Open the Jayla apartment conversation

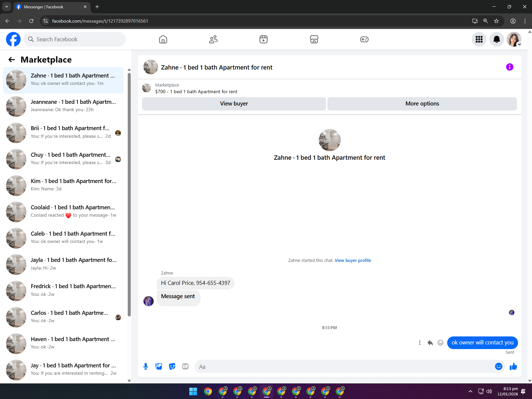point(63,264)
